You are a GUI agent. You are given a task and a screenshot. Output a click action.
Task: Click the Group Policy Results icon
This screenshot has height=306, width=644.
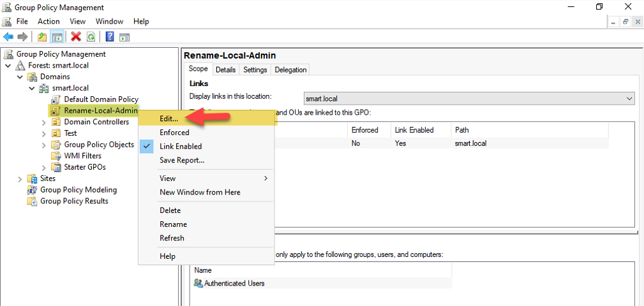tap(32, 201)
